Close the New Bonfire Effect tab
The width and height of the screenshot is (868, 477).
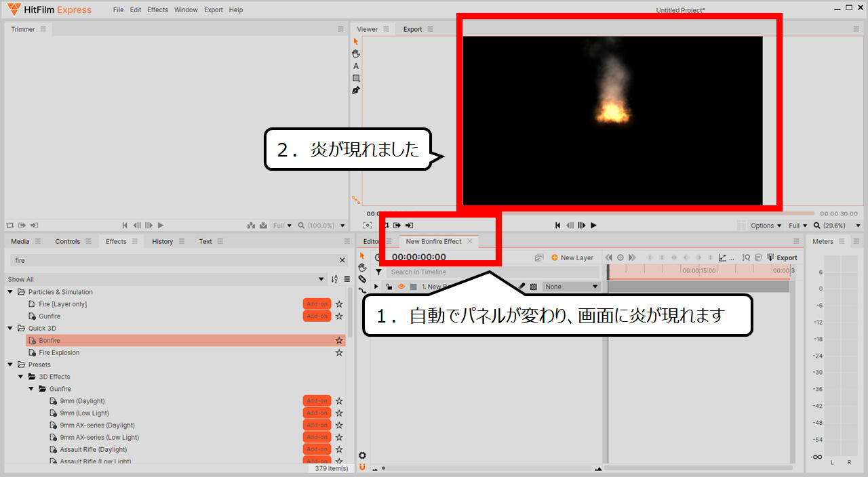click(470, 241)
